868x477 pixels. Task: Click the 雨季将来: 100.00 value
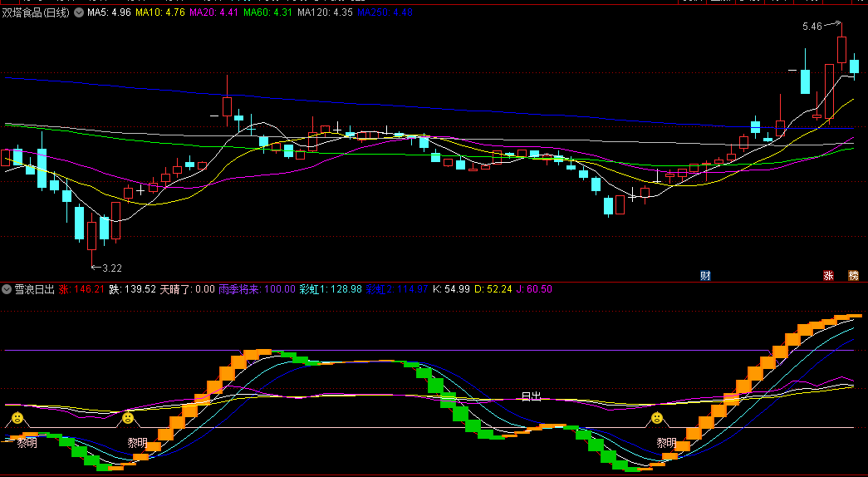point(257,289)
